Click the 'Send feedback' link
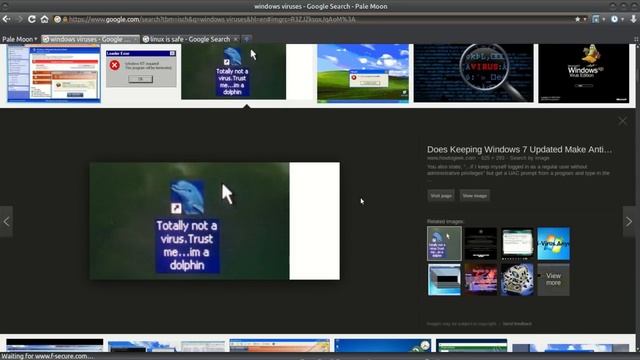This screenshot has width=640, height=360. tap(517, 324)
